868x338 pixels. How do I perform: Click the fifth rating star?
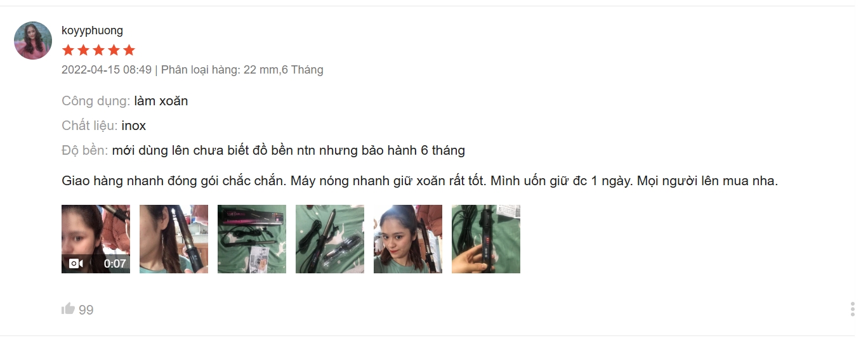(129, 50)
